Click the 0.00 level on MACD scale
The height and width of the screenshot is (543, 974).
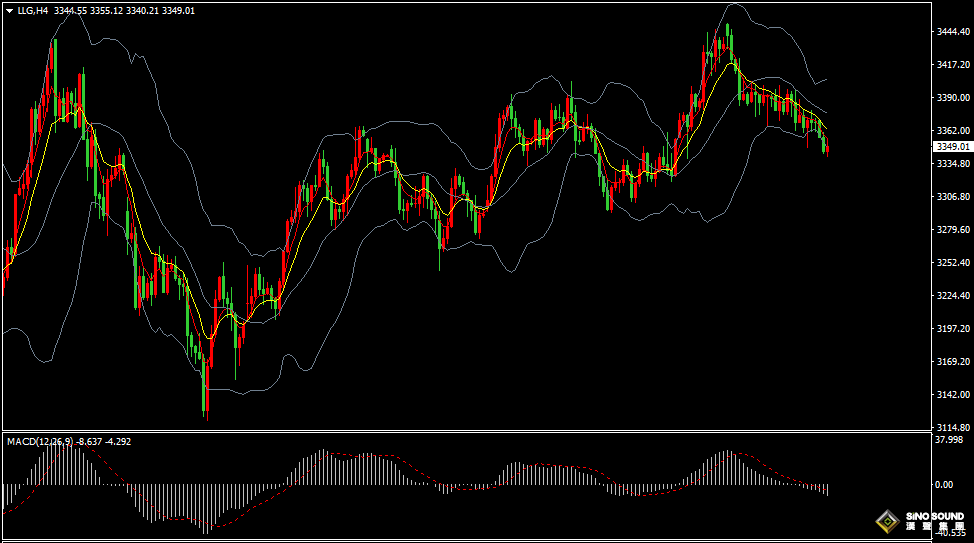[x=943, y=485]
